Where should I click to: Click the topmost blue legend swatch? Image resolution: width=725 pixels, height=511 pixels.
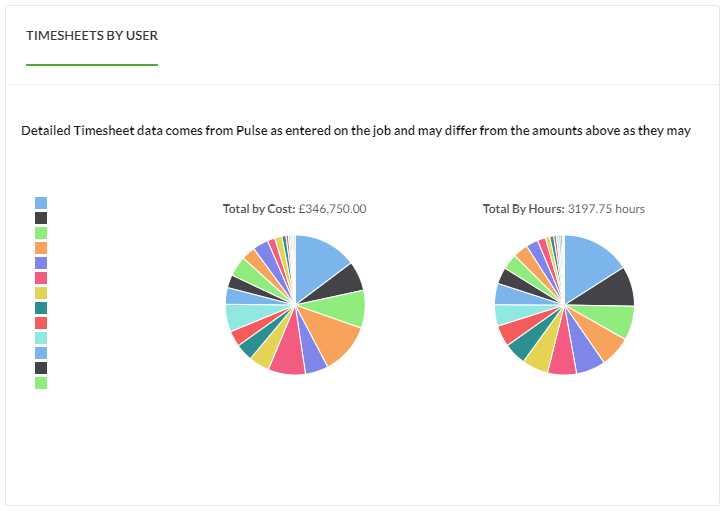(x=41, y=203)
